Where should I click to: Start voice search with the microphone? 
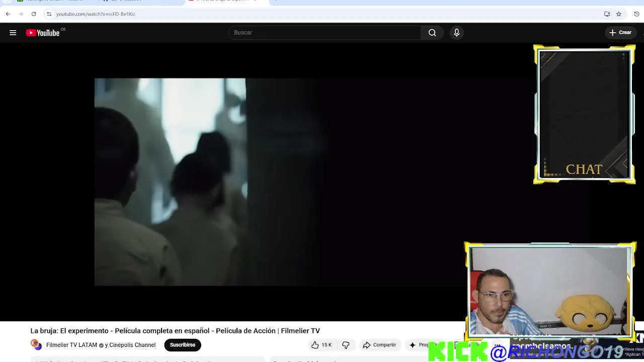click(456, 33)
